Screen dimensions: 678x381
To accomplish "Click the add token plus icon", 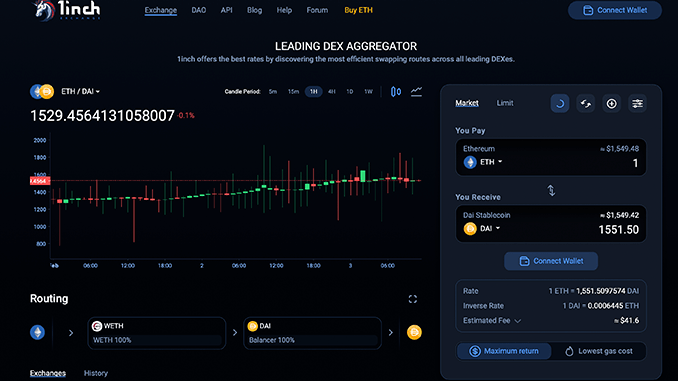I will tap(611, 103).
